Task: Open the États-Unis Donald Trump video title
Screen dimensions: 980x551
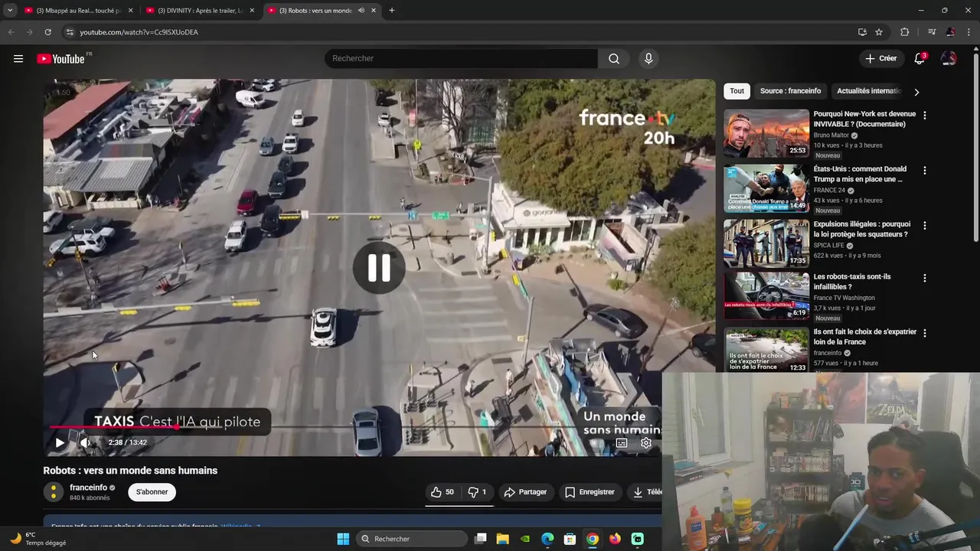Action: click(860, 174)
